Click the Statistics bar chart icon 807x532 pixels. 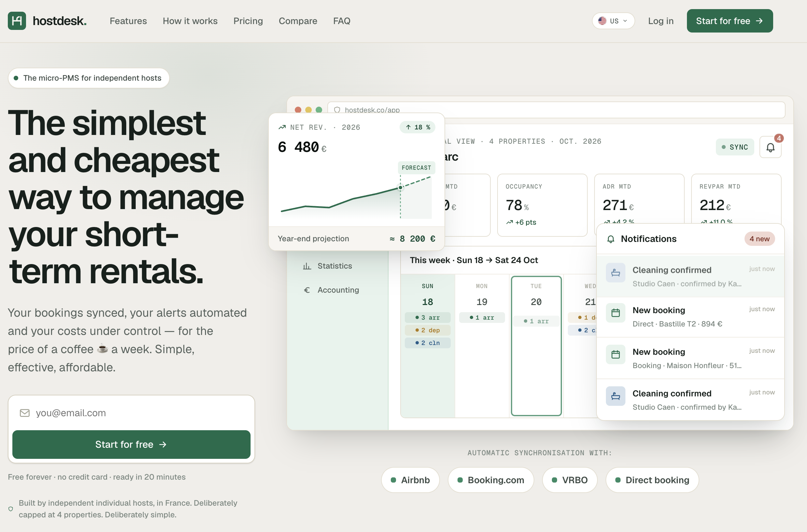pyautogui.click(x=307, y=266)
